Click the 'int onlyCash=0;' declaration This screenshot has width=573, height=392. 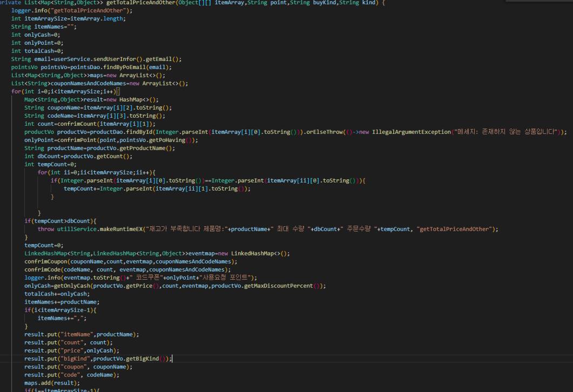pos(36,35)
